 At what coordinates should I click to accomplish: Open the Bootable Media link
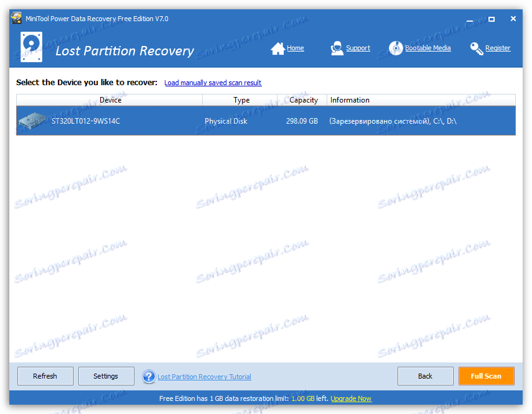428,48
